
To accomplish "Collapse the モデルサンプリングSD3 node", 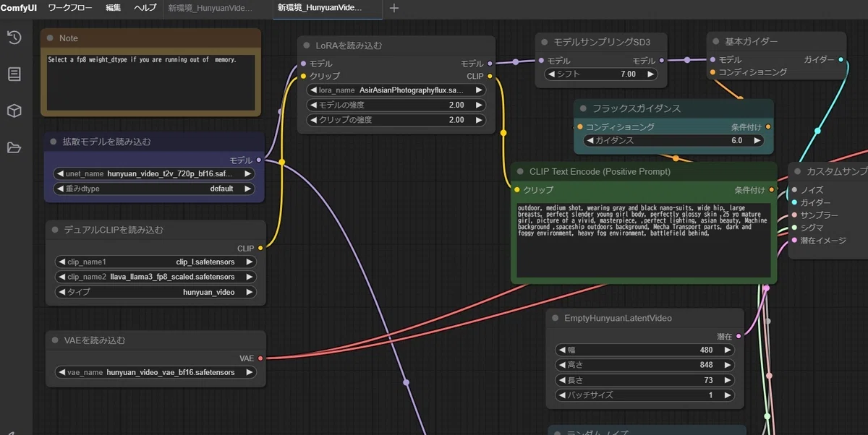I will click(544, 42).
